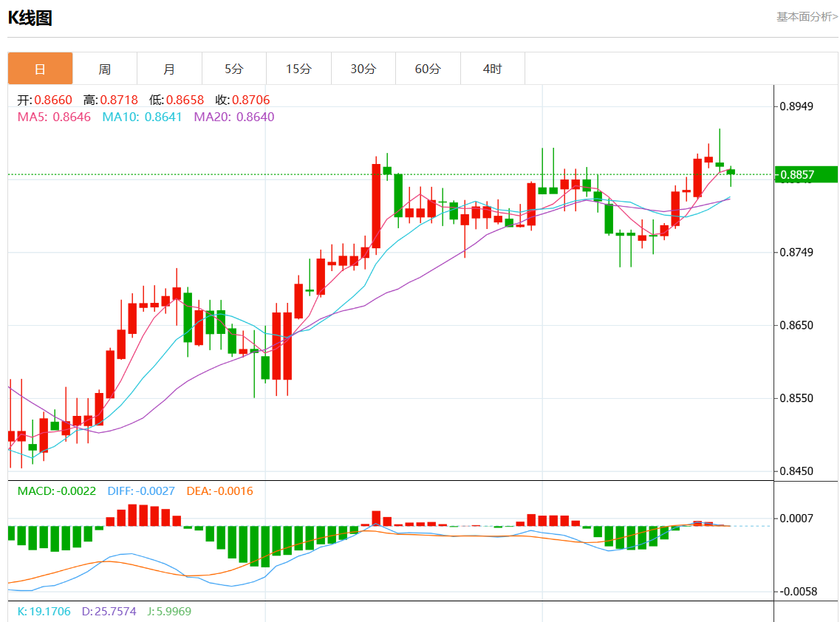
Task: Select the 日 daily chart tab
Action: [40, 69]
